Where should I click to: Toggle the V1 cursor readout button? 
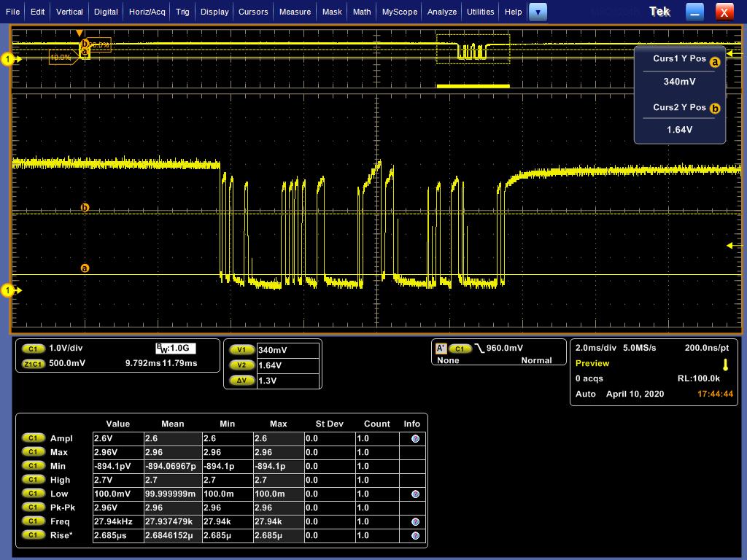(241, 351)
